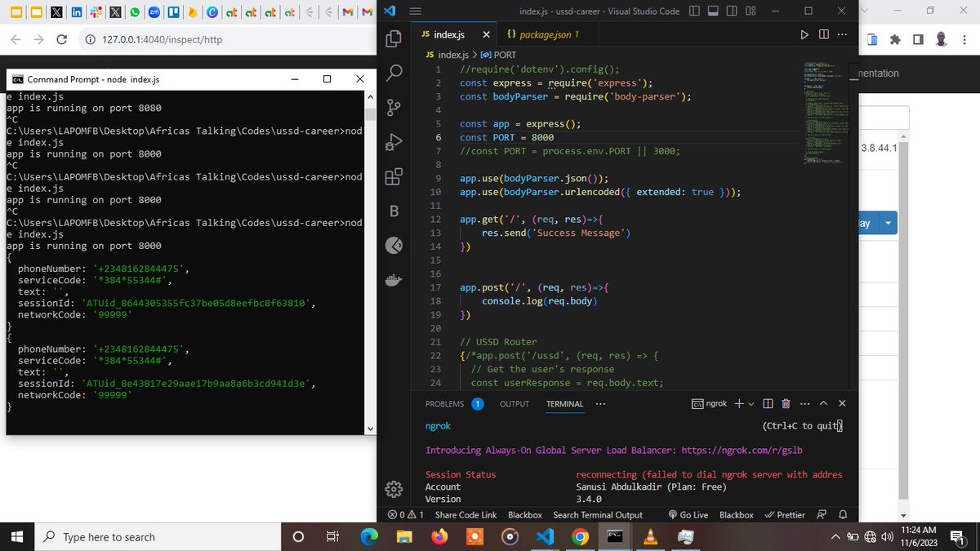Open the Manage gear icon in VS Code
Screen dimensions: 980x551
pyautogui.click(x=394, y=489)
